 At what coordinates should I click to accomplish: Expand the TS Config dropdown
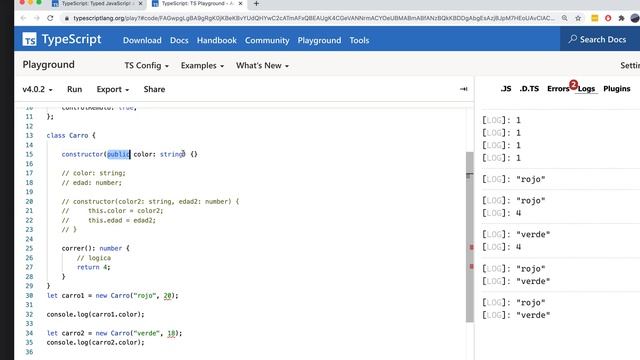click(x=147, y=66)
